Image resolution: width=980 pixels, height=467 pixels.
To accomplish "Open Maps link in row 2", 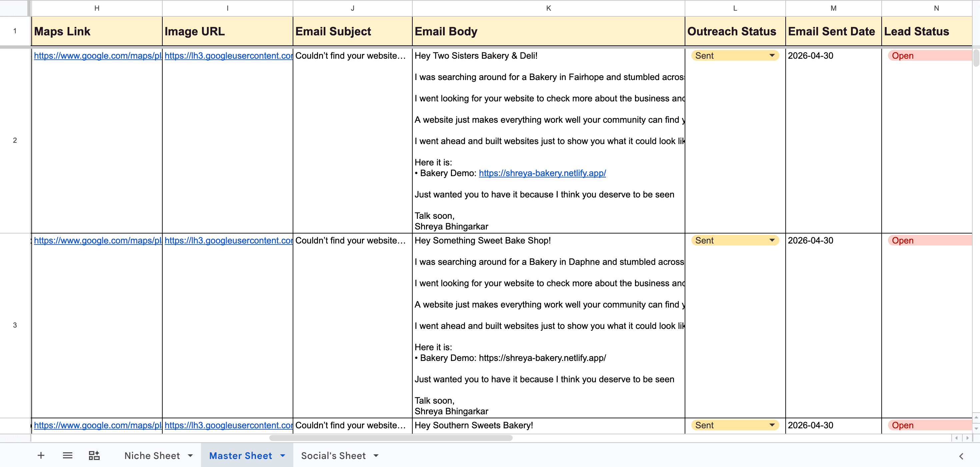I will tap(98, 56).
